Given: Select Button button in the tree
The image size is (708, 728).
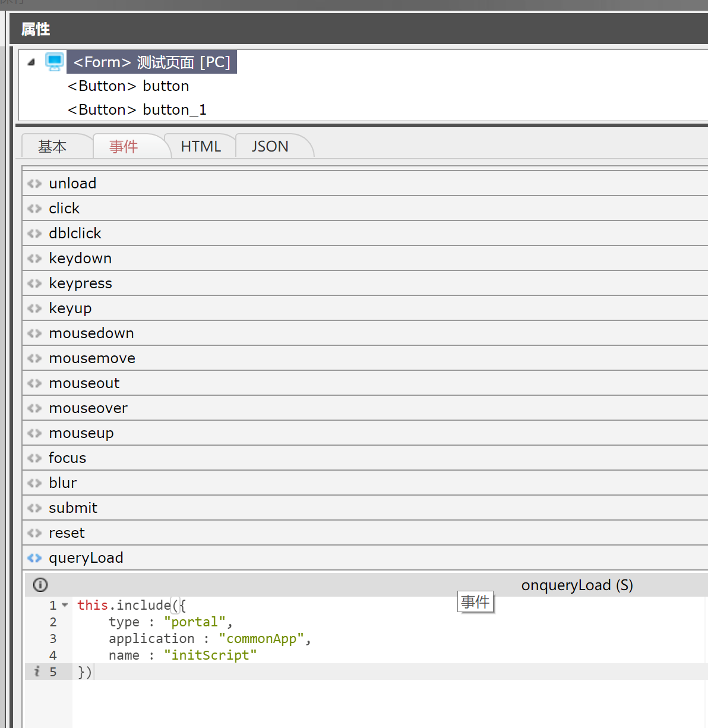Looking at the screenshot, I should (128, 86).
